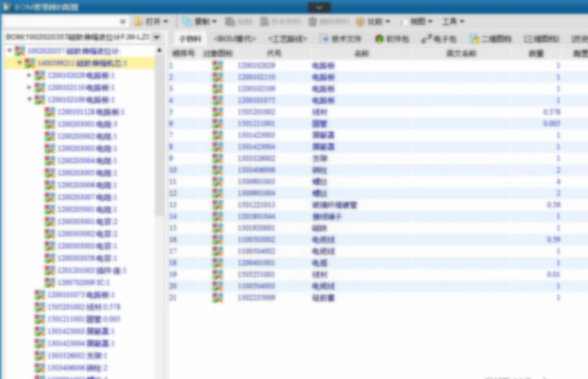Click the tree panel scroll up arrow
The image size is (588, 379).
(x=159, y=50)
